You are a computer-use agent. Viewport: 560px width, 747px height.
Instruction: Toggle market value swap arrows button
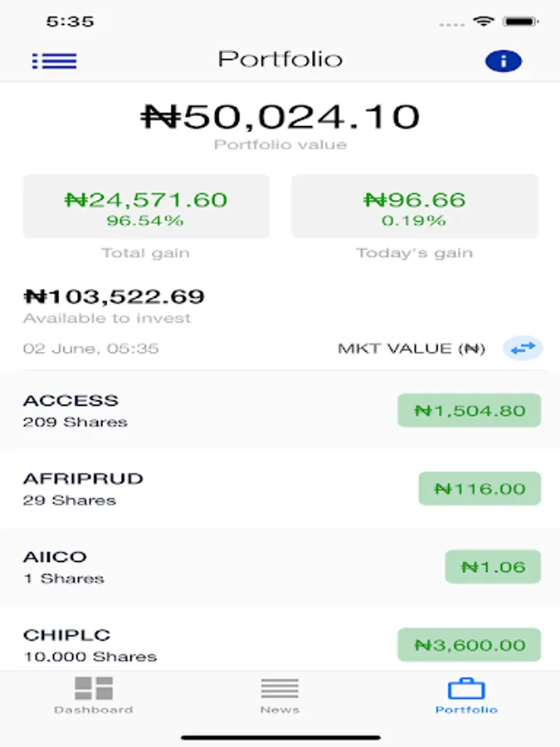pos(523,349)
